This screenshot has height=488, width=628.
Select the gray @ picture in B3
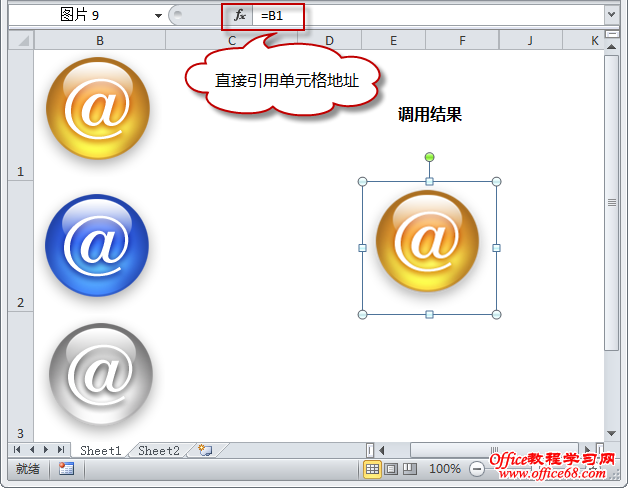coord(100,374)
